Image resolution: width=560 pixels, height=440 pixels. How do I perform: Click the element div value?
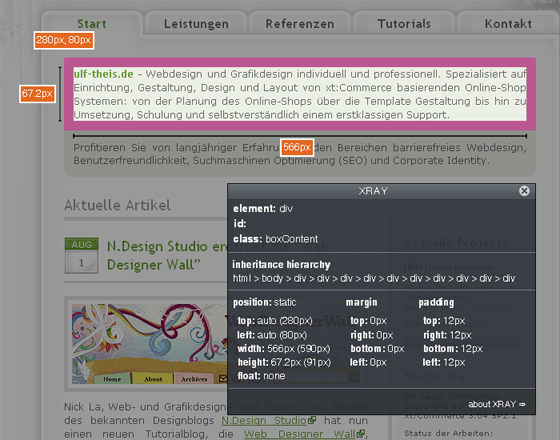[286, 209]
